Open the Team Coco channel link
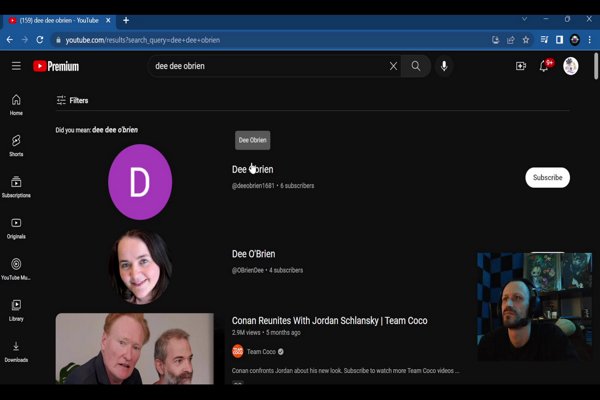The height and width of the screenshot is (400, 600). click(x=261, y=351)
